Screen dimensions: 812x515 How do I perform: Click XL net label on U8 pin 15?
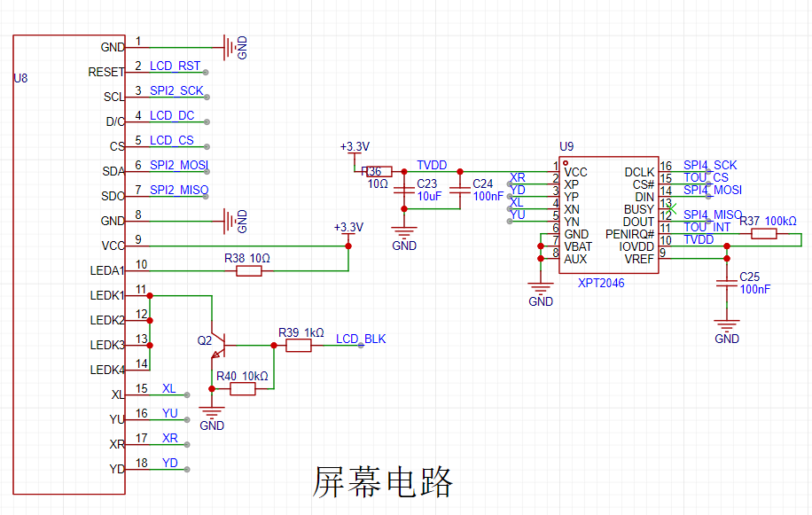[x=168, y=389]
